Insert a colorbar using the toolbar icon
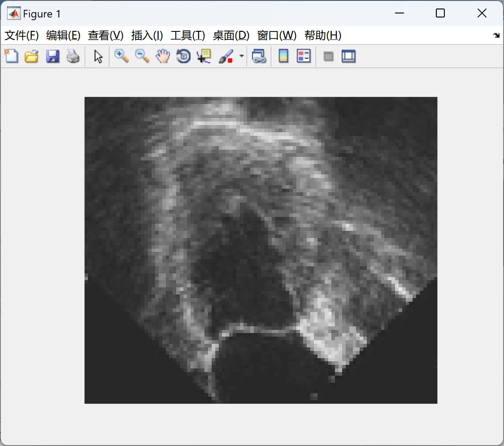 pos(283,56)
